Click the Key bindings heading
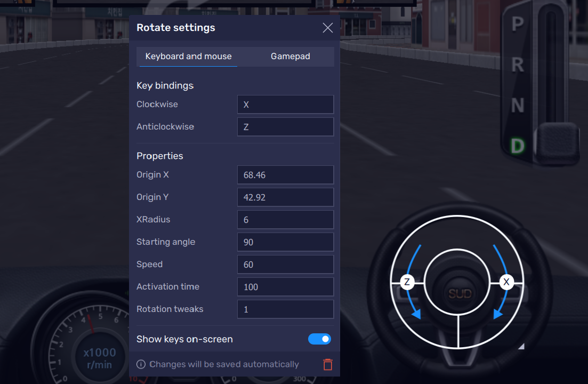 165,85
